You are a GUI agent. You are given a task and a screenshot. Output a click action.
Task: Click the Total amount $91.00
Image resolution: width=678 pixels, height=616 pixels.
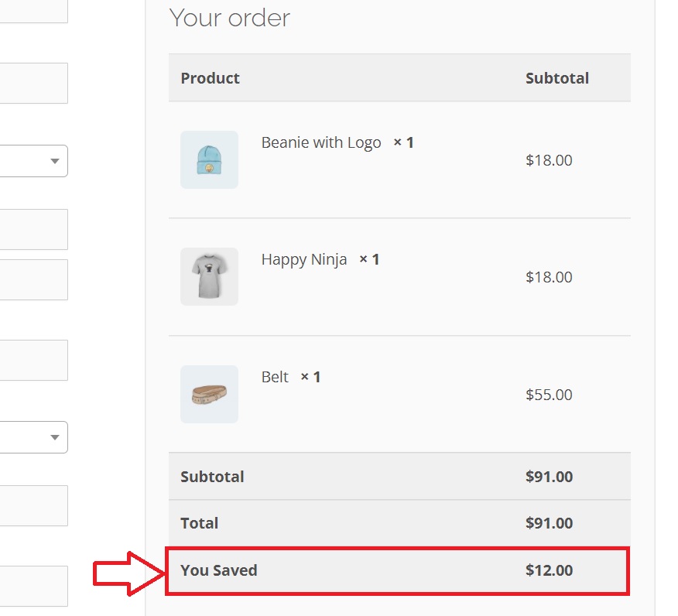click(550, 523)
